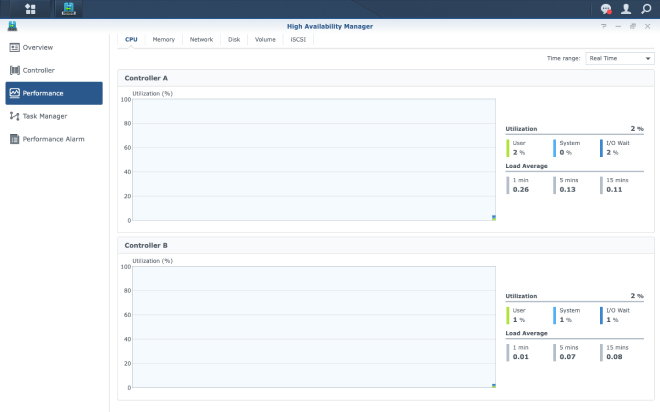Viewport: 660px width, 412px height.
Task: Click the Controller B utilization chart
Action: point(313,327)
